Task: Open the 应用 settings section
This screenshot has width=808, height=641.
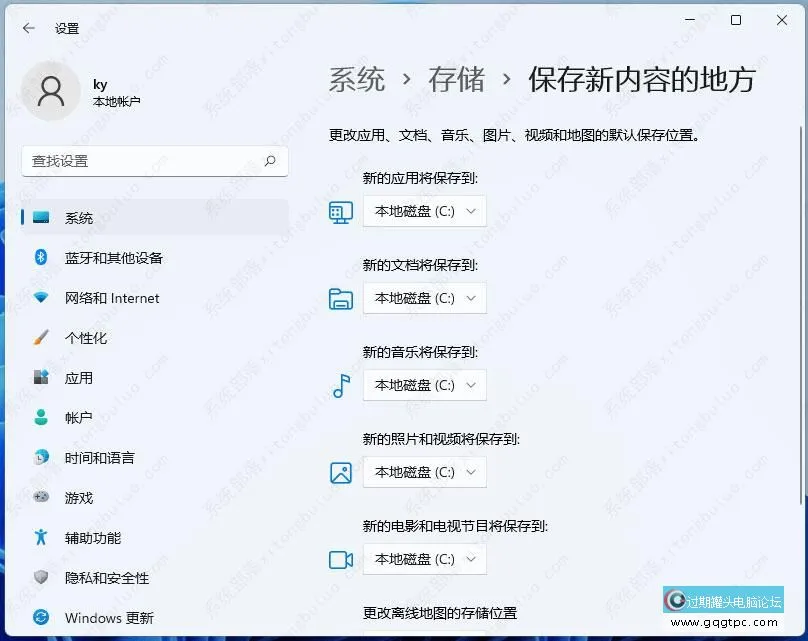Action: pyautogui.click(x=78, y=378)
